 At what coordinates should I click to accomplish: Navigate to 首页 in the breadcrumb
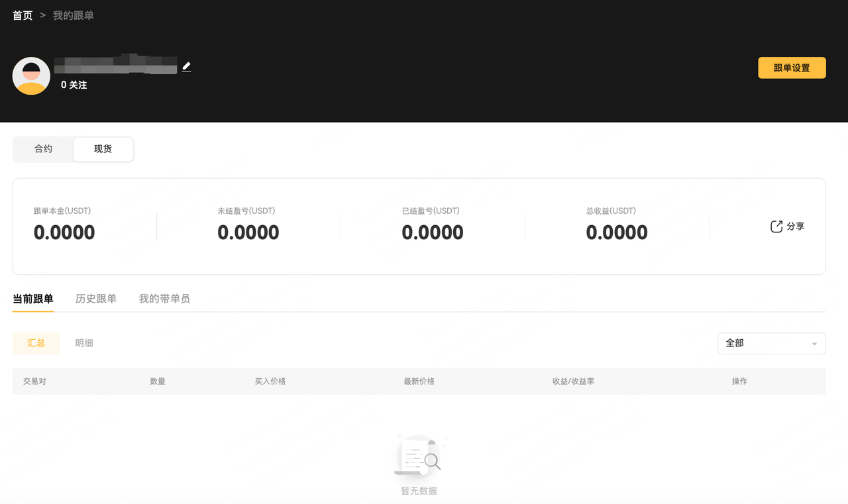pyautogui.click(x=23, y=15)
